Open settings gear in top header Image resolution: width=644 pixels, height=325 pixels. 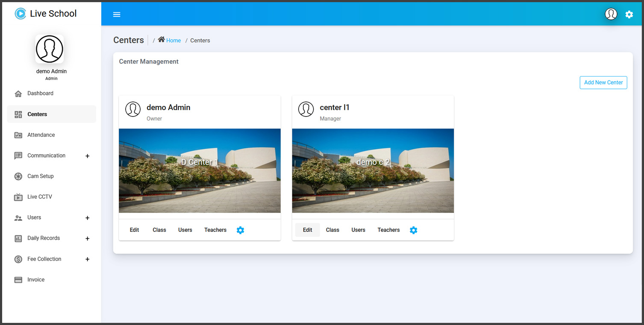(629, 15)
